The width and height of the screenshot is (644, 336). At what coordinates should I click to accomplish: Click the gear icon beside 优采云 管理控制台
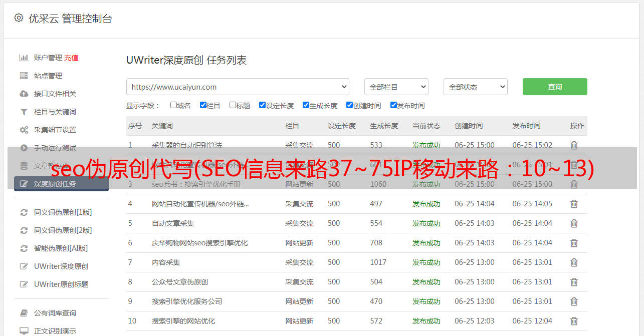[19, 18]
